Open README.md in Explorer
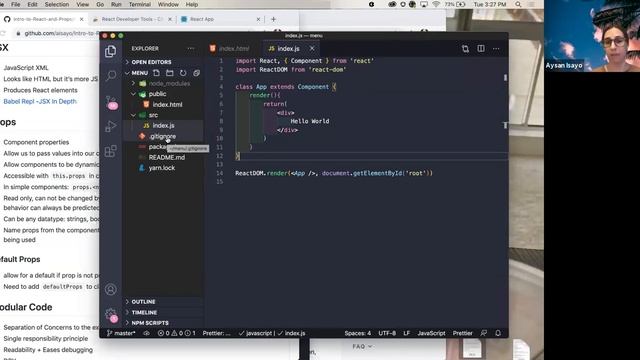The width and height of the screenshot is (640, 360). pyautogui.click(x=167, y=158)
